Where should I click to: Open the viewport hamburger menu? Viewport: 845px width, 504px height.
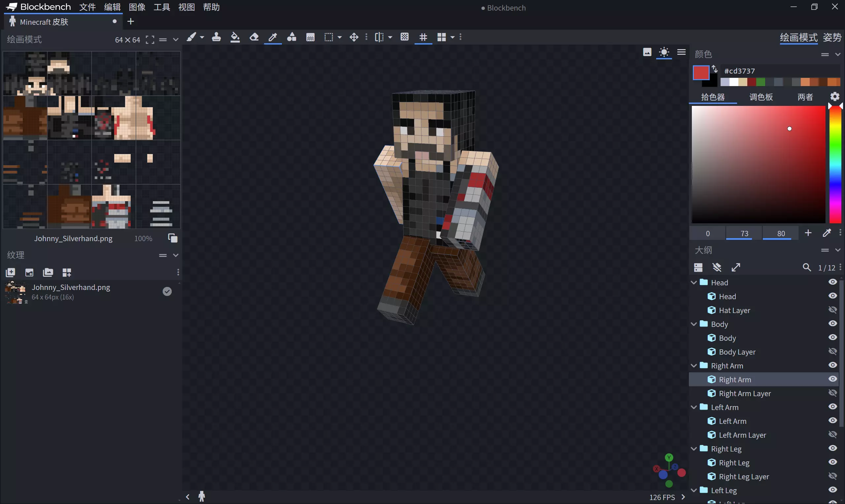[681, 52]
